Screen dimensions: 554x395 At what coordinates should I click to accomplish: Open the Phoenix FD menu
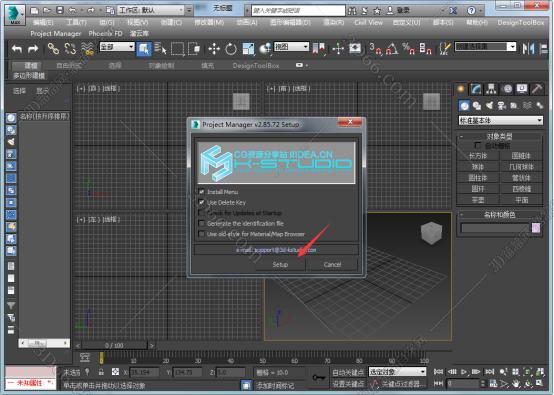pyautogui.click(x=105, y=34)
